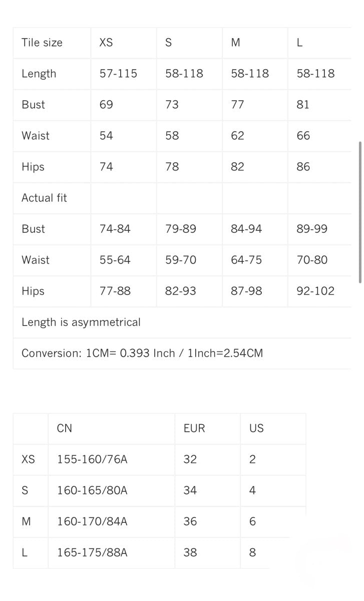Select CN size 155-160/76A cell
Screen dimensions: 364x601
92,459
